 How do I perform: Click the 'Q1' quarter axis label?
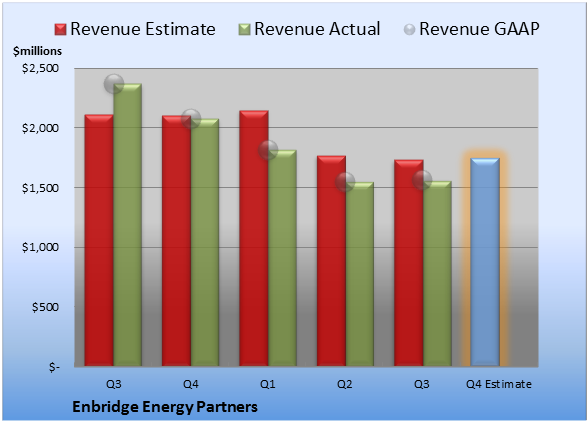pyautogui.click(x=268, y=384)
